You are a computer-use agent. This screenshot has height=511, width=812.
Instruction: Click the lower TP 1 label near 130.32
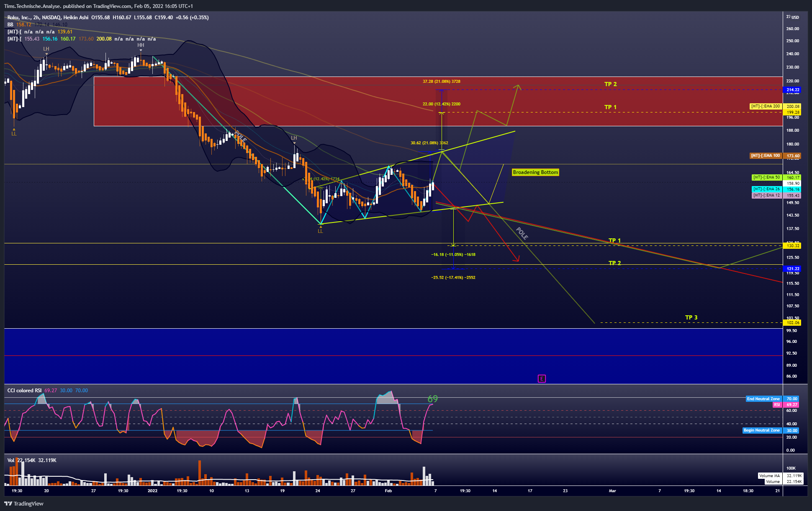[x=614, y=240]
